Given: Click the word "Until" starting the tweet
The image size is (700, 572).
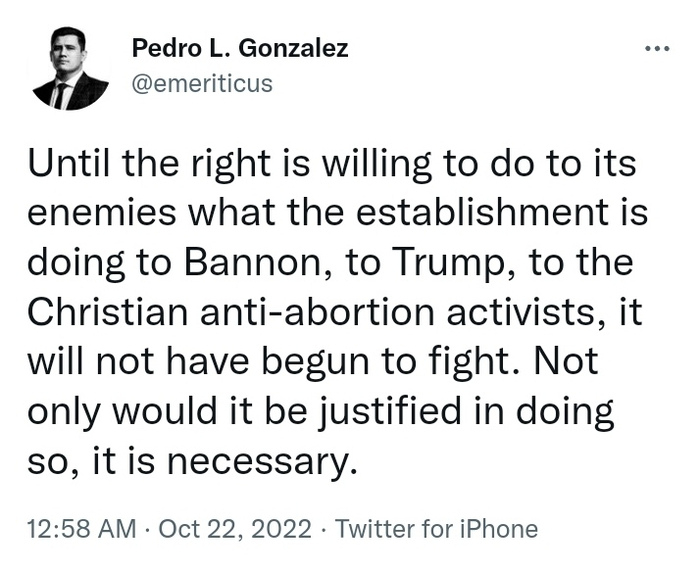Looking at the screenshot, I should click(63, 165).
